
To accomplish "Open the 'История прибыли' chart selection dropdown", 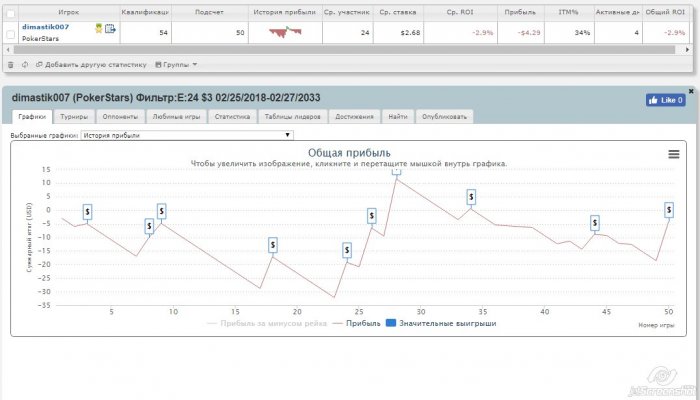I will click(x=187, y=135).
